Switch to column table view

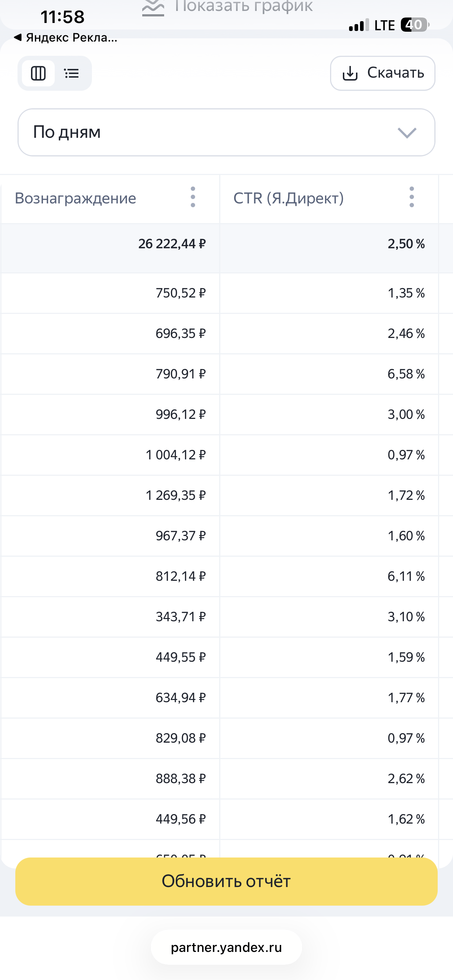38,73
